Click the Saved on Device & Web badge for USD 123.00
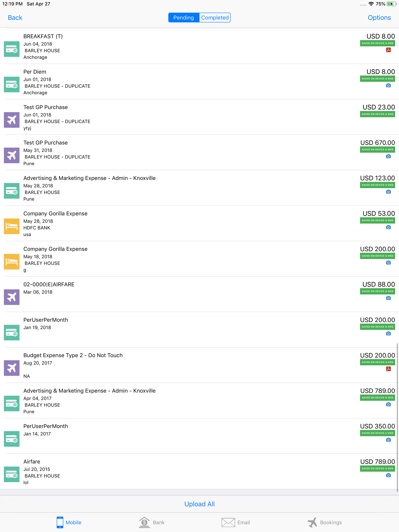The image size is (399, 532). coord(377,185)
